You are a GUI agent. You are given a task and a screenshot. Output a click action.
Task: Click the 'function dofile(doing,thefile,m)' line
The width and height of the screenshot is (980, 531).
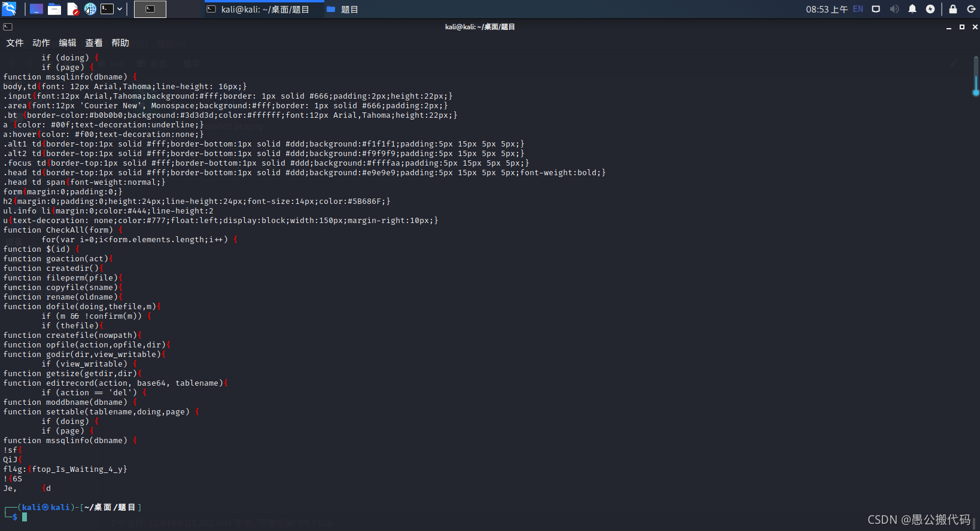point(82,307)
